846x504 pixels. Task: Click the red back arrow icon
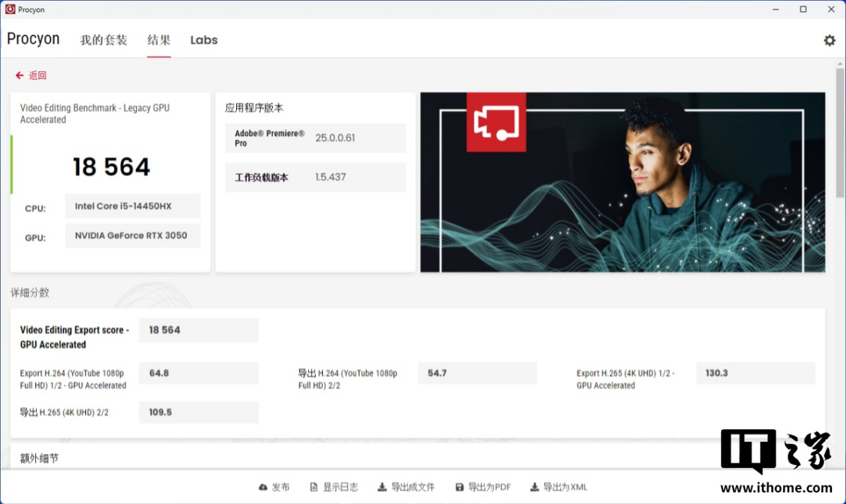pos(20,75)
